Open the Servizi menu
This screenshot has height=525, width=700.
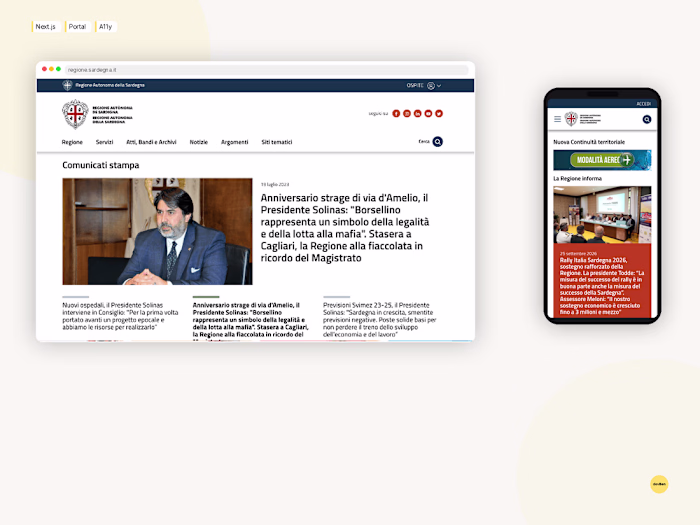(104, 142)
